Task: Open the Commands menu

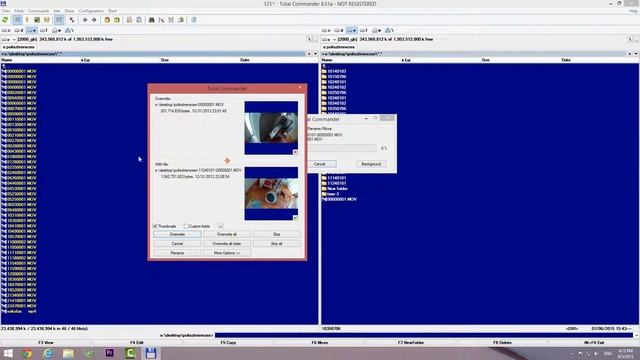Action: (x=38, y=11)
